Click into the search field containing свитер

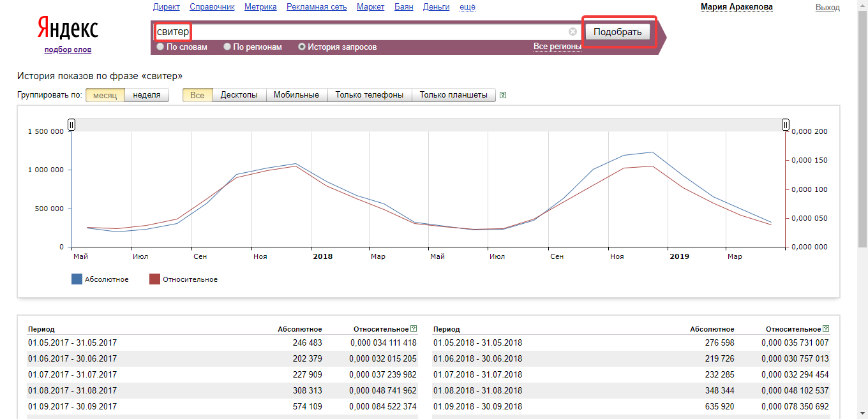(x=364, y=32)
